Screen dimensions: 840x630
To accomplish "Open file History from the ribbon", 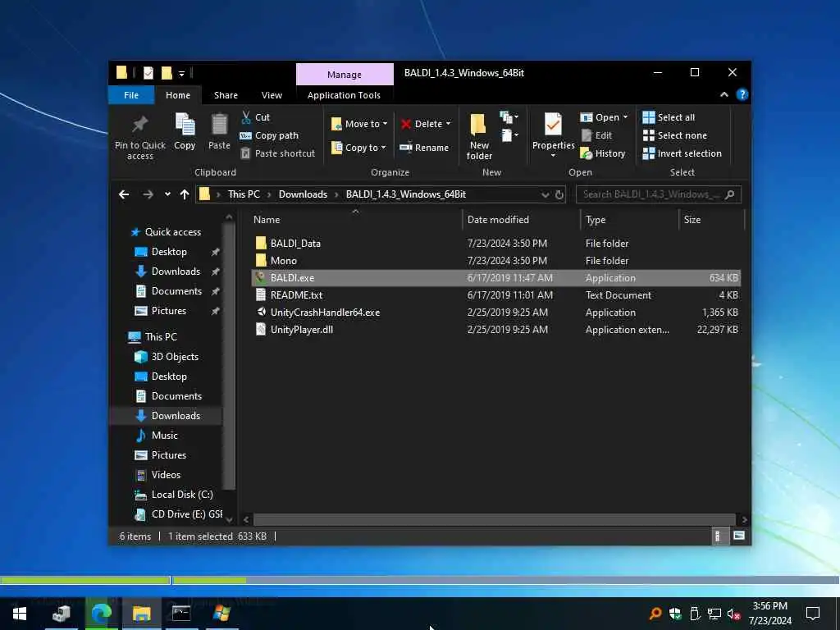I will click(x=603, y=153).
